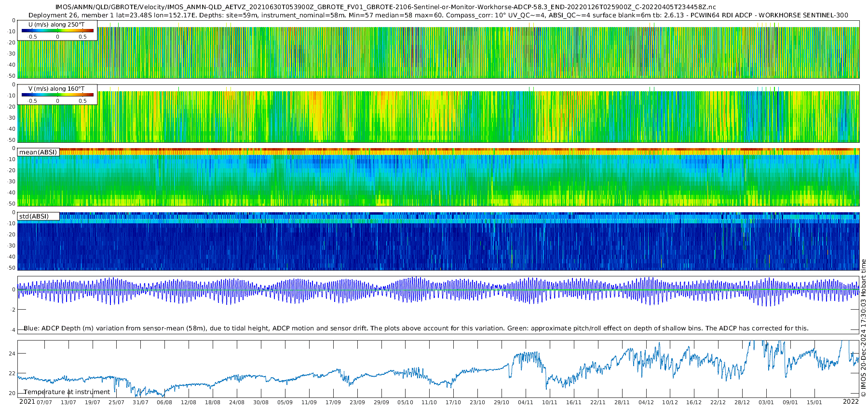Click the 2021 year label on time axis
This screenshot has height=410, width=868.
27,401
